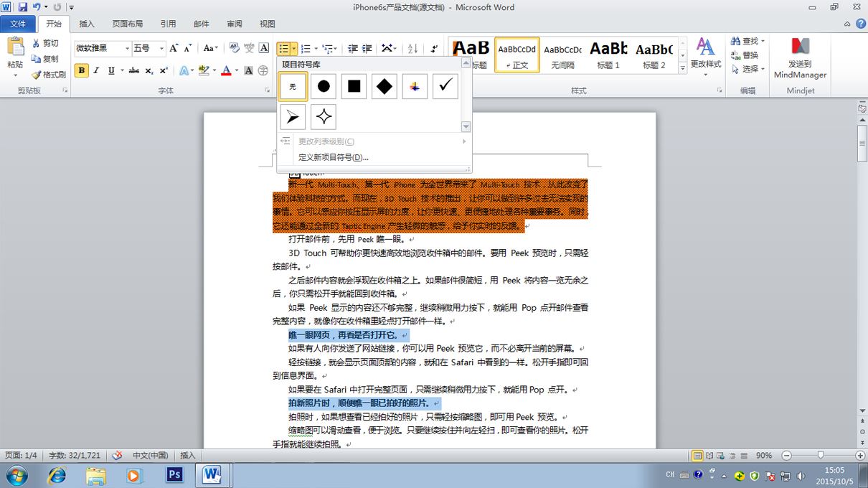Click the zoom slider in status bar

point(820,456)
